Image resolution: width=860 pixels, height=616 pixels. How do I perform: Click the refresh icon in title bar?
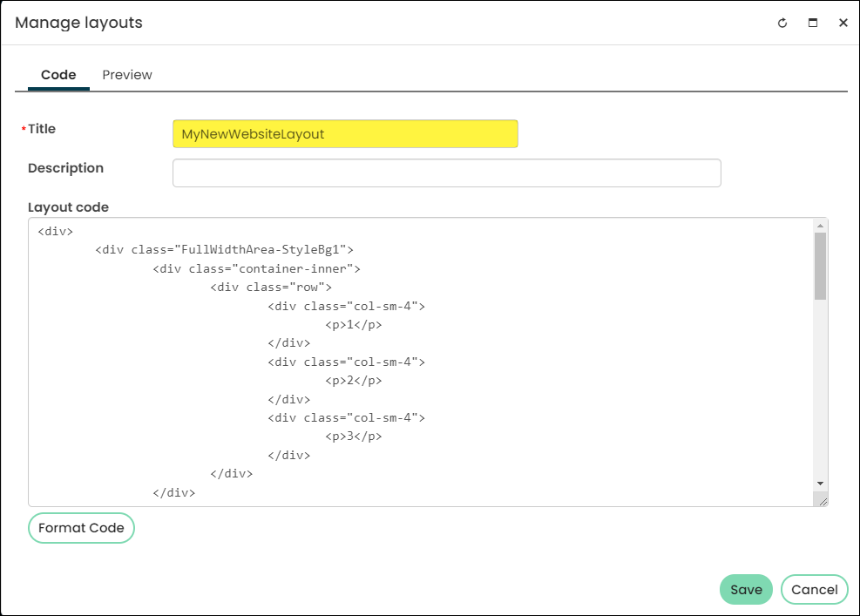point(782,23)
